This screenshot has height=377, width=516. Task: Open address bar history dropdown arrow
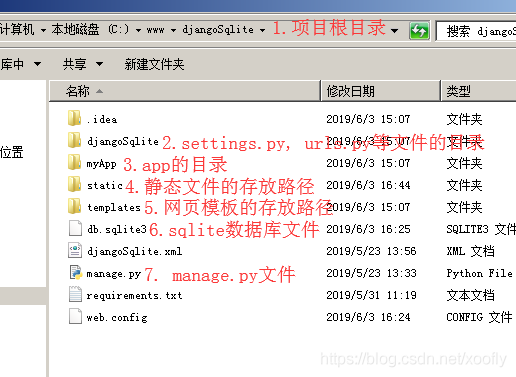coord(394,31)
